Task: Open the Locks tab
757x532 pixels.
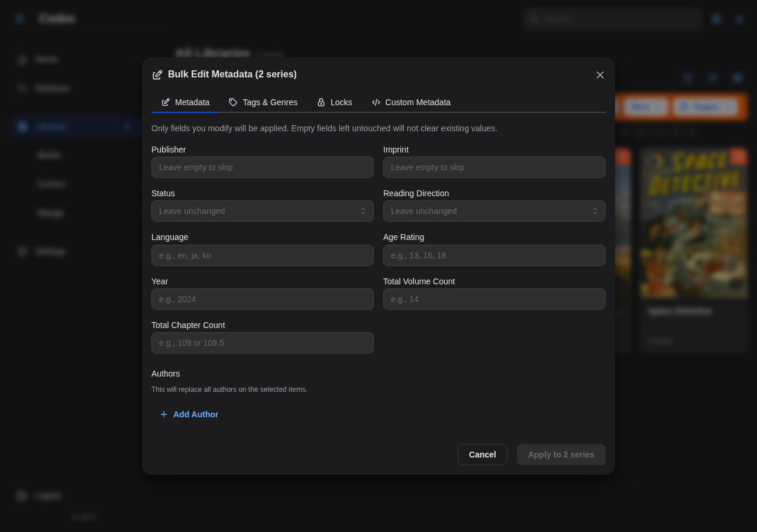Action: (x=335, y=102)
